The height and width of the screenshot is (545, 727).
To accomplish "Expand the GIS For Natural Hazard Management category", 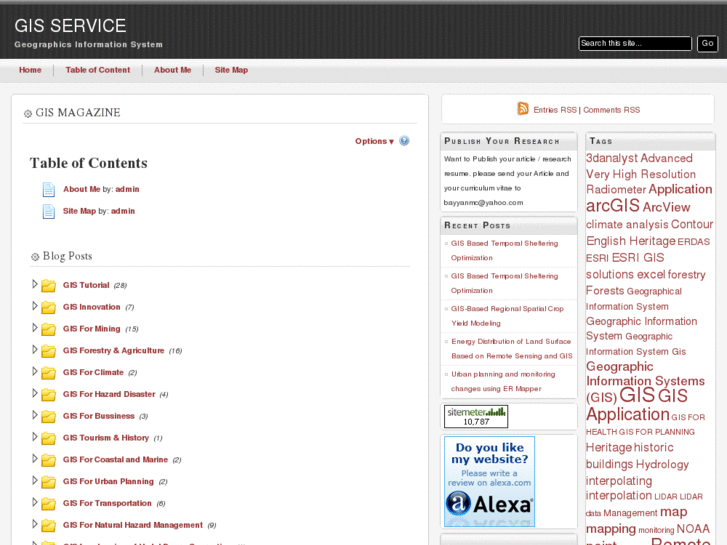I will pos(34,524).
